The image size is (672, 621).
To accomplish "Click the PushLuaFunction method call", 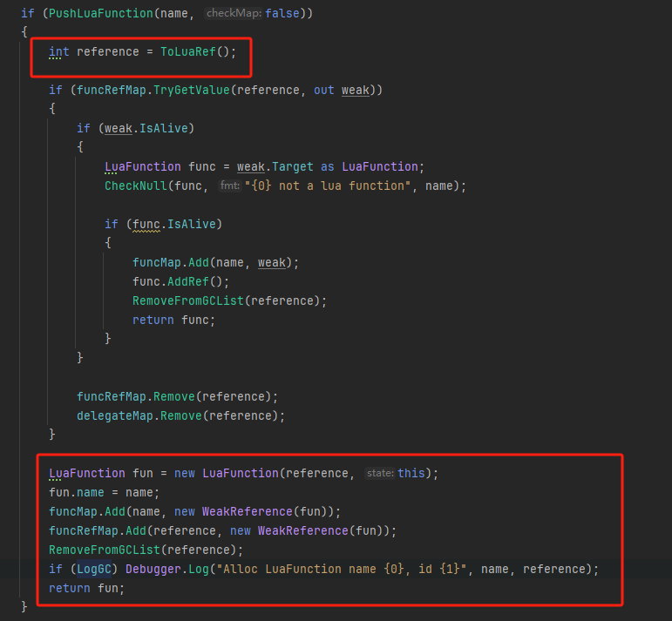I will pos(101,13).
